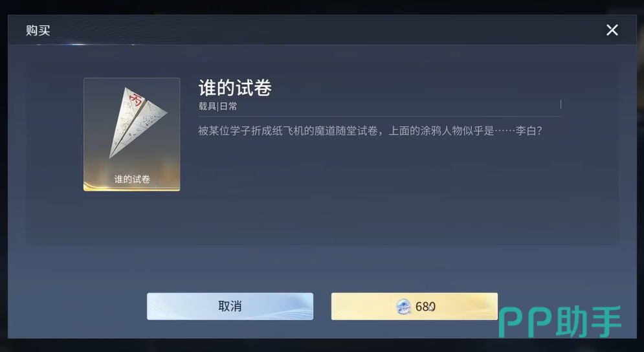Close the 购买 purchase dialog
The image size is (644, 352).
(x=612, y=30)
